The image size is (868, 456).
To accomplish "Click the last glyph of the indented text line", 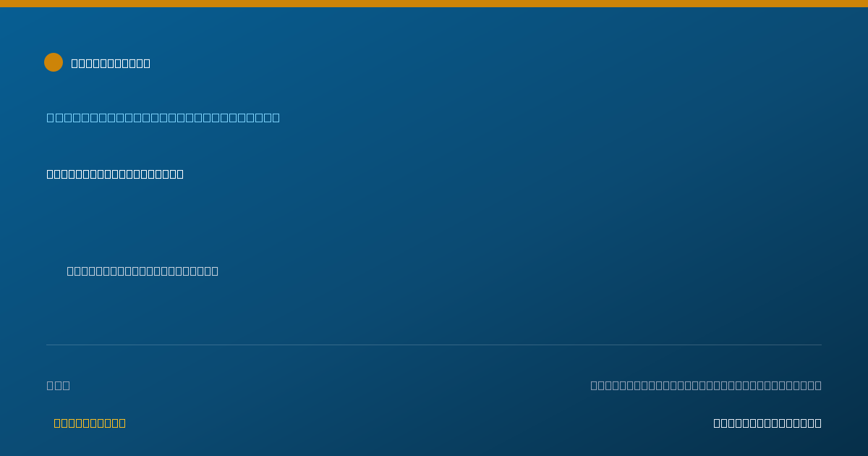I will (x=215, y=271).
